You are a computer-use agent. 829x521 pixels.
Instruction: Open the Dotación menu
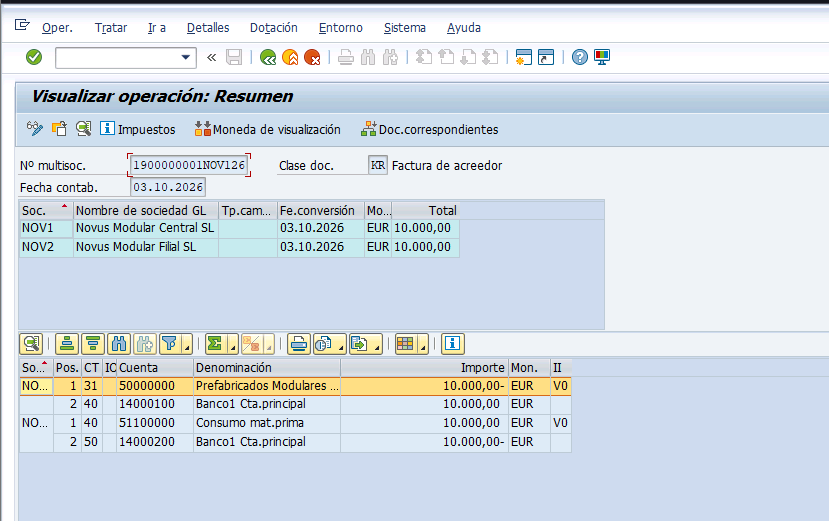point(274,28)
